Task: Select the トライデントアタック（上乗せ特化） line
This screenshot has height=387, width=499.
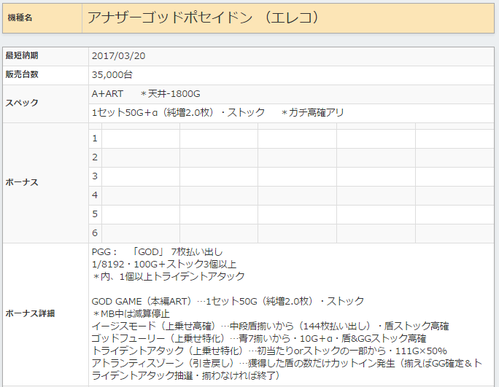Action: tap(269, 351)
